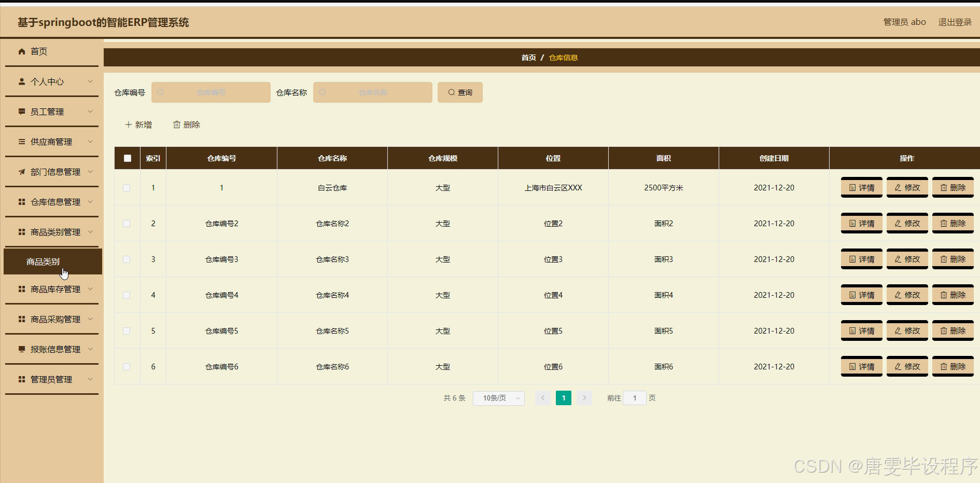Expand 个人中心 menu chevron
Screen dimensions: 980x483
90,81
